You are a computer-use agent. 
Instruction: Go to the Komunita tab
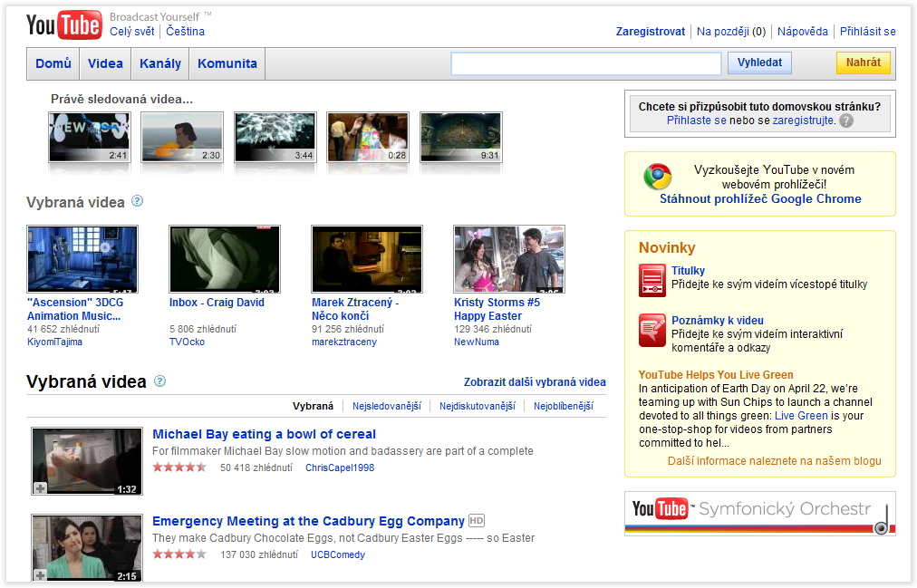(x=227, y=63)
